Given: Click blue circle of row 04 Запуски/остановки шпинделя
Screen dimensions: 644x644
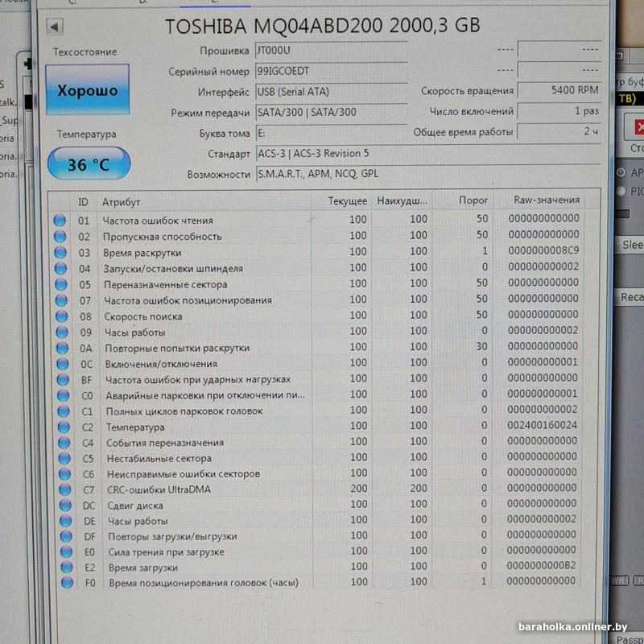Looking at the screenshot, I should coord(61,268).
